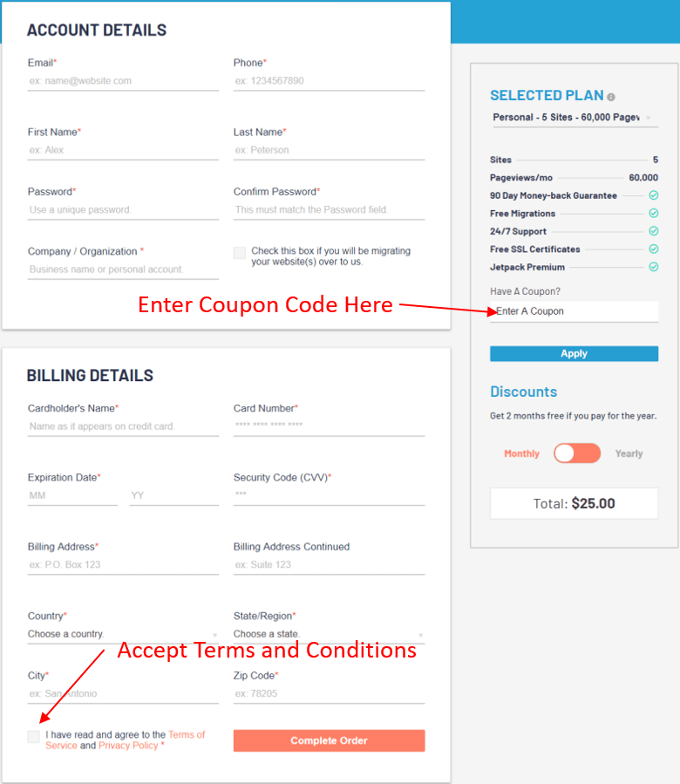Check the website migration checkbox
Image resolution: width=680 pixels, height=784 pixels.
[240, 253]
